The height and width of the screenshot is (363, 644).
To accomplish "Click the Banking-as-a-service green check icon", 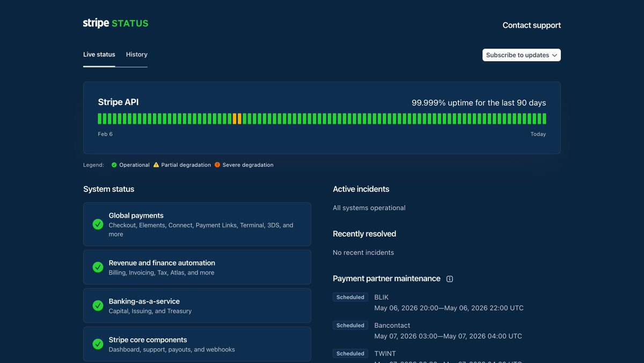I will pos(98,306).
